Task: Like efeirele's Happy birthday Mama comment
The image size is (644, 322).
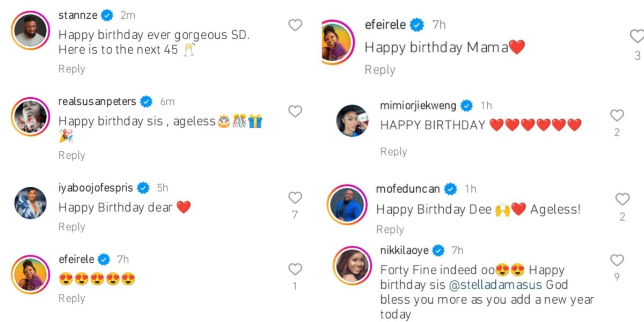Action: click(x=636, y=36)
